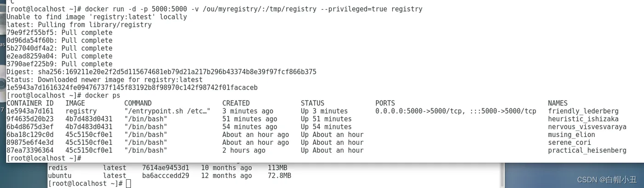Click container ID 87ea73396364
644x188 pixels.
(30, 150)
